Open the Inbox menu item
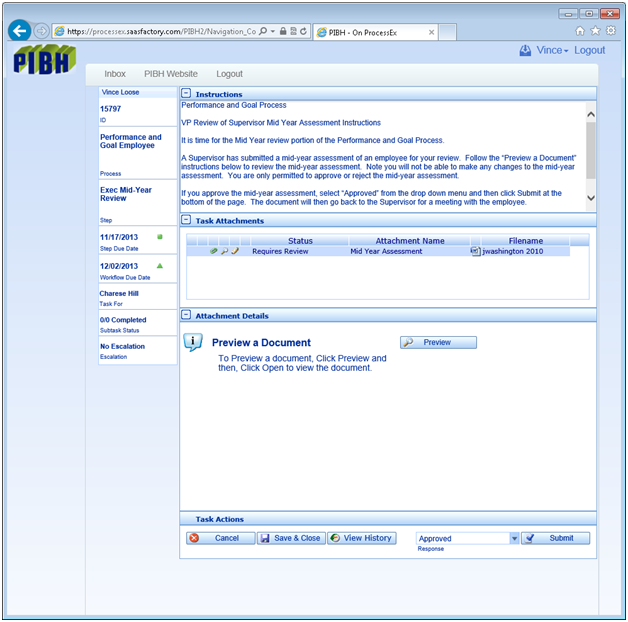 [x=115, y=74]
